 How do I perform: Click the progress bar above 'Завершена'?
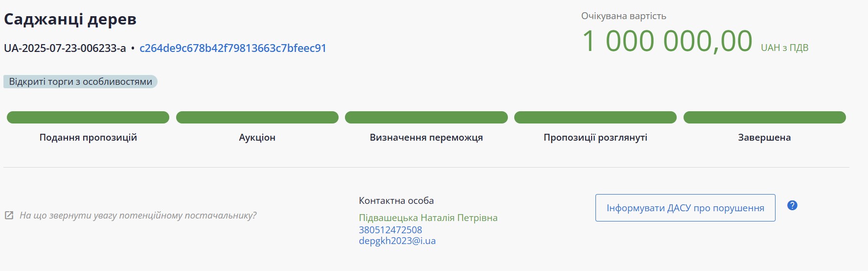coord(764,118)
